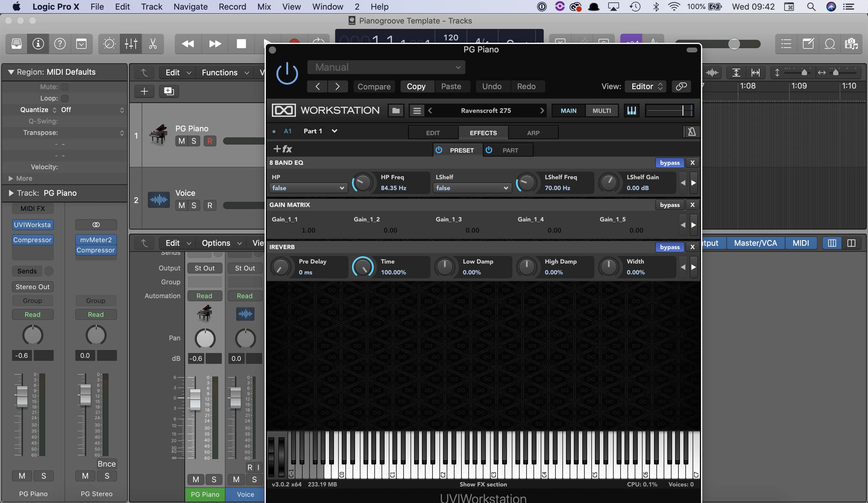
Task: Toggle the Mixer sliders icon
Action: (x=131, y=44)
